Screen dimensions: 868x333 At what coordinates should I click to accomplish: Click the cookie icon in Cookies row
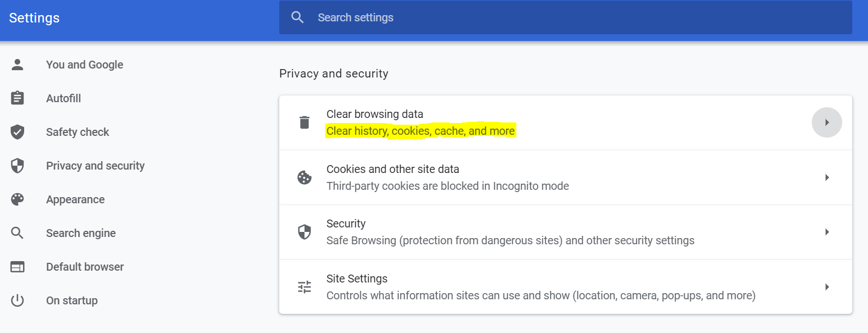coord(305,177)
